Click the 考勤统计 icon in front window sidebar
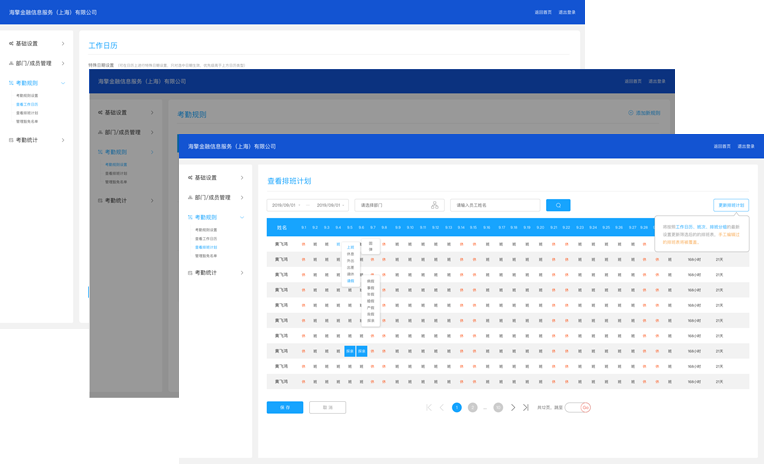This screenshot has height=464, width=764. pos(190,273)
